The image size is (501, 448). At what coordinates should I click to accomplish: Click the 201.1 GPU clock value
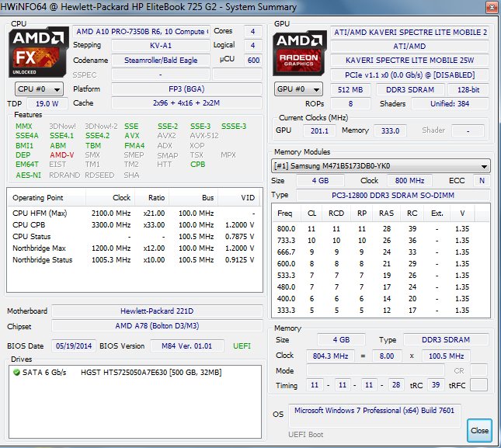pyautogui.click(x=319, y=131)
